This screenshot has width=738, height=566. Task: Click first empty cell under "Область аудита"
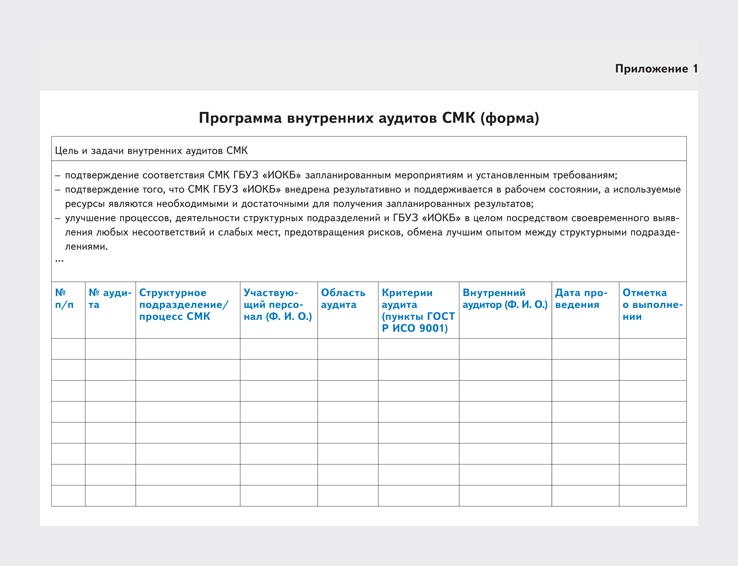pyautogui.click(x=347, y=349)
